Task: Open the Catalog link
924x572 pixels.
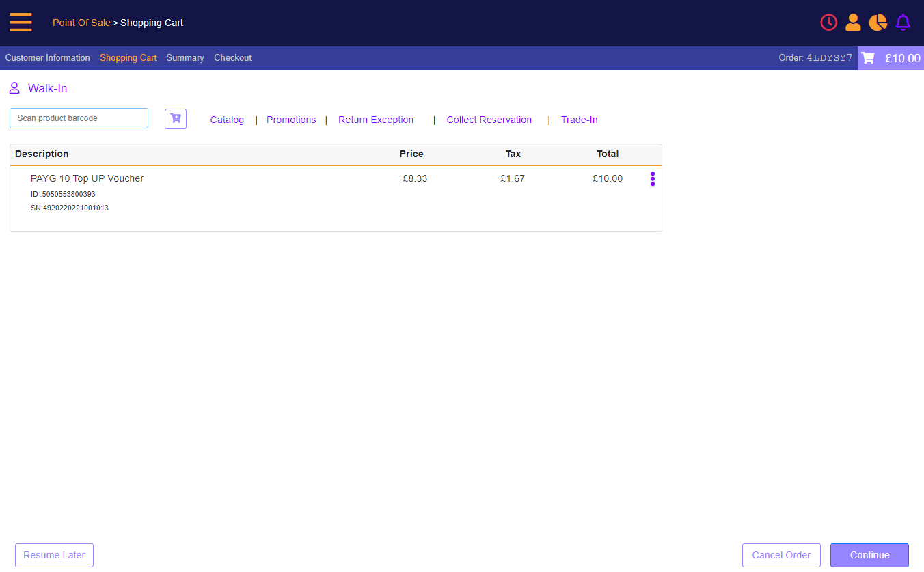Action: pos(227,120)
